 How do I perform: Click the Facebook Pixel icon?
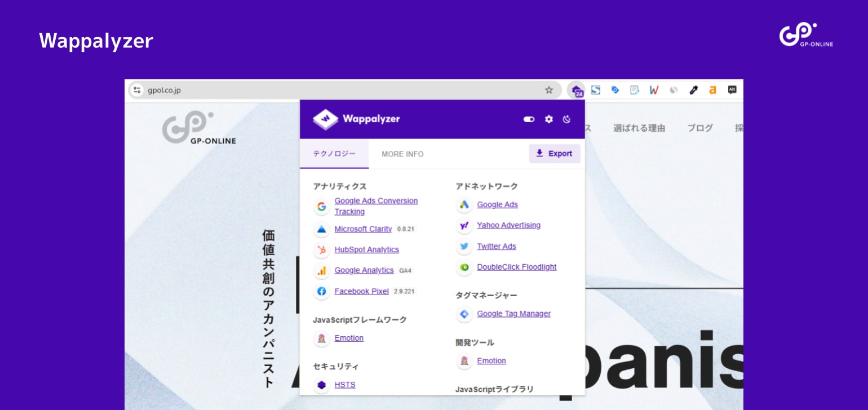(321, 292)
